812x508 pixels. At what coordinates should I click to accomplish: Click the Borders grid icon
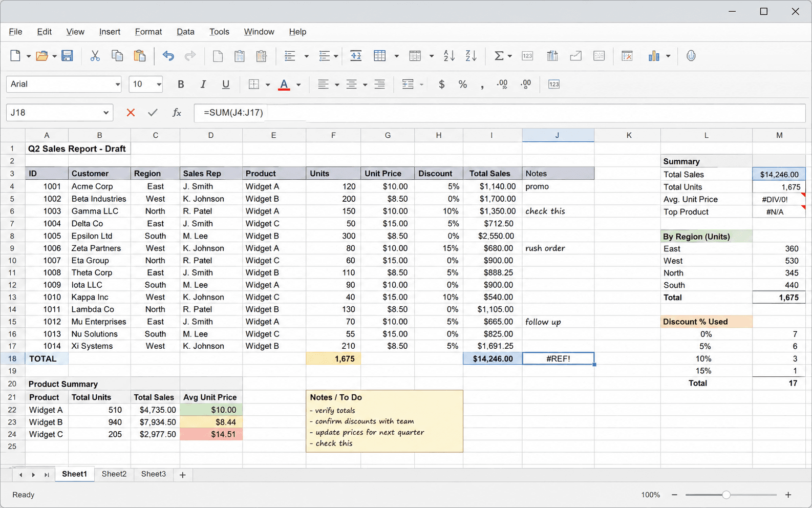tap(253, 84)
